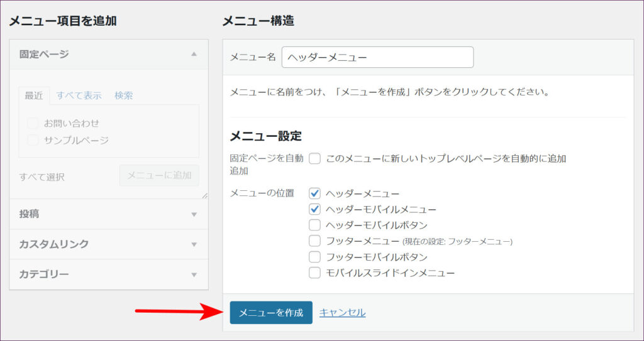The width and height of the screenshot is (644, 341).
Task: Expand the カスタムリンク section
Action: click(x=194, y=244)
